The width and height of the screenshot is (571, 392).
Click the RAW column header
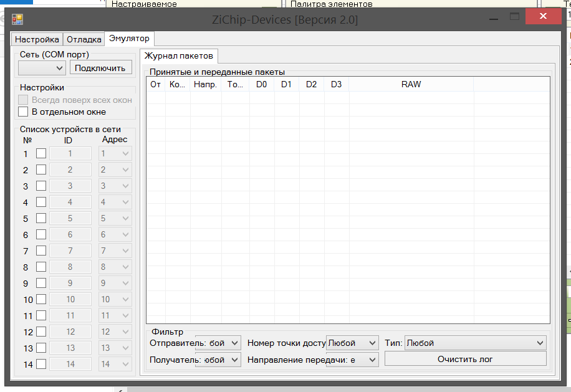[x=411, y=84]
